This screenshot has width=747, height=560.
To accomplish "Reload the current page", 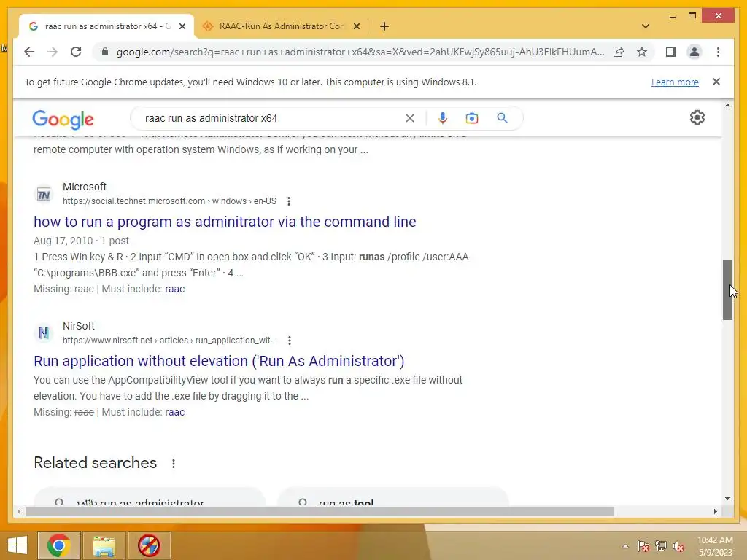I will pyautogui.click(x=76, y=52).
